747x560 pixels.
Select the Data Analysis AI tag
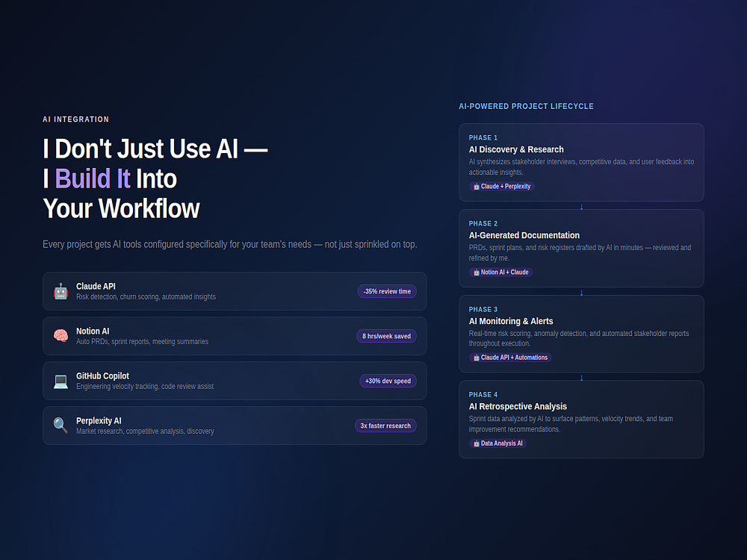tap(498, 444)
